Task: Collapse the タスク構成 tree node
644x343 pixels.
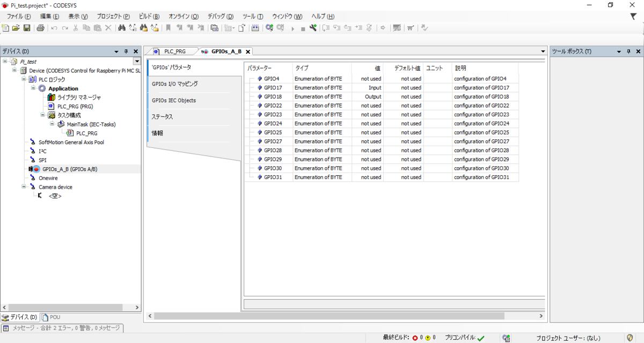Action: click(x=42, y=115)
